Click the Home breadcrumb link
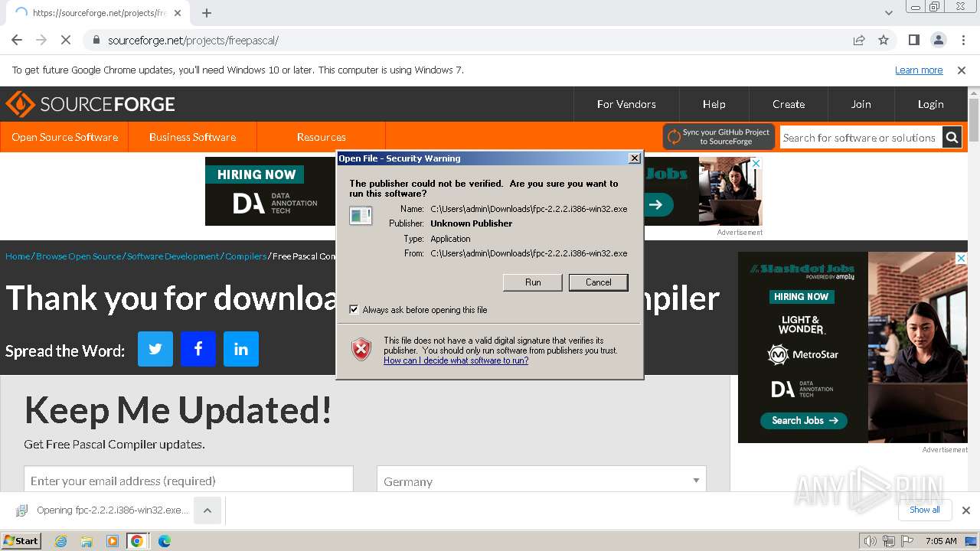The width and height of the screenshot is (980, 551). [18, 256]
